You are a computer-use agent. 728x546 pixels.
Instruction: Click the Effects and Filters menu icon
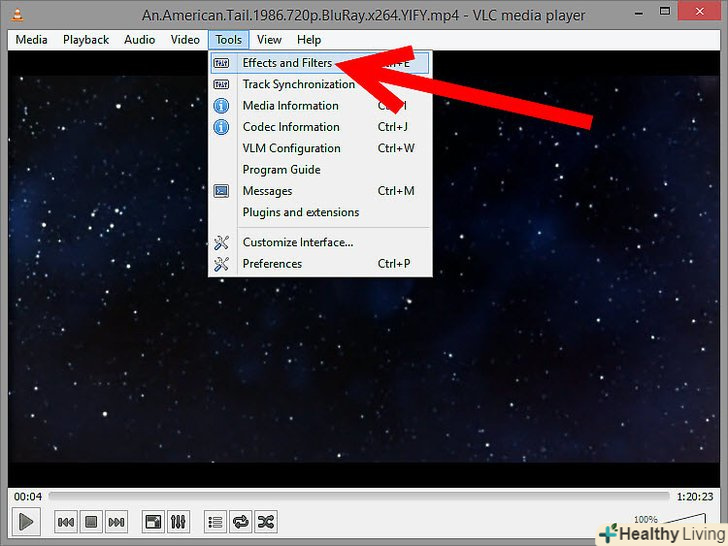click(x=221, y=63)
